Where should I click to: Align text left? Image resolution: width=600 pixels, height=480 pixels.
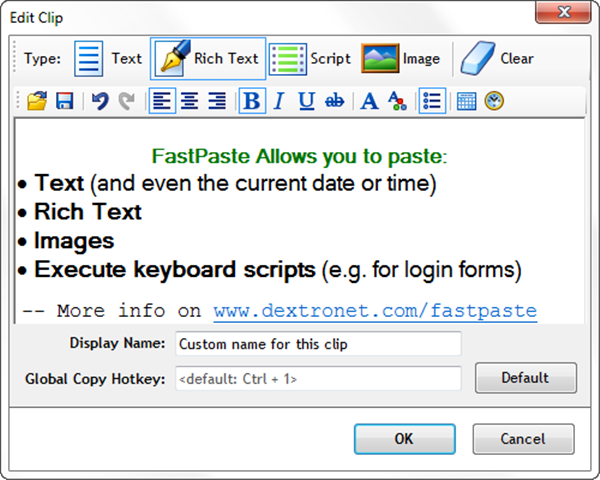[162, 101]
